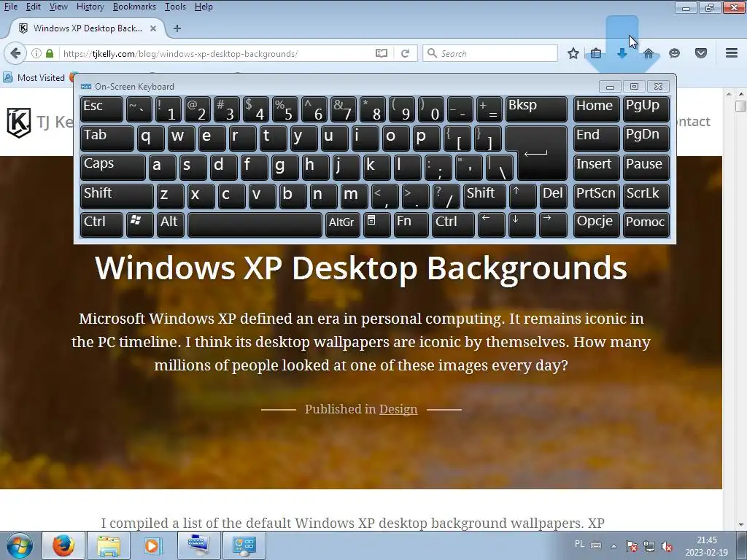Toggle the left Shift key
Screen dimensions: 747x560
pyautogui.click(x=117, y=196)
